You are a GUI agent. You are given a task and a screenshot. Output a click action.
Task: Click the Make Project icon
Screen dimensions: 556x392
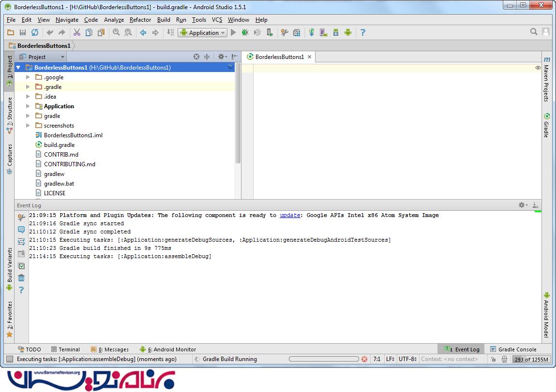pos(170,32)
